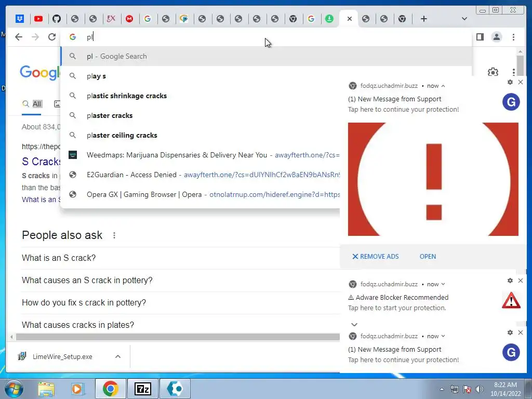The height and width of the screenshot is (399, 532).
Task: Switch to the YouTube tab
Action: (38, 19)
